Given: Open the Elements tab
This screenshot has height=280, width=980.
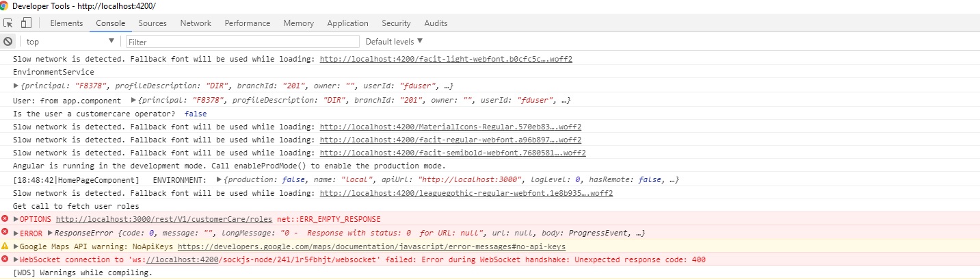Looking at the screenshot, I should coord(66,23).
